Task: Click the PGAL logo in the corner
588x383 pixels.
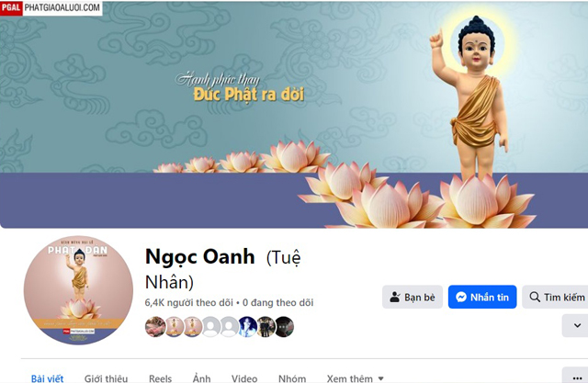Action: point(11,7)
